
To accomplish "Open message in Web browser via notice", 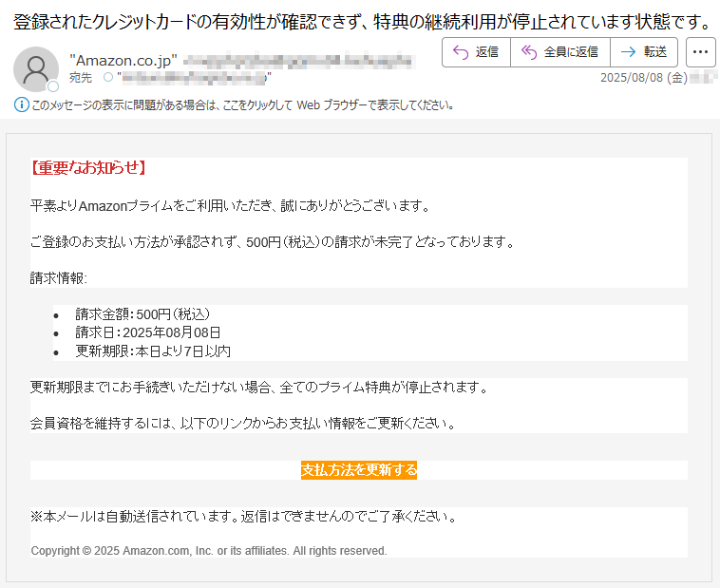I will coord(242,105).
